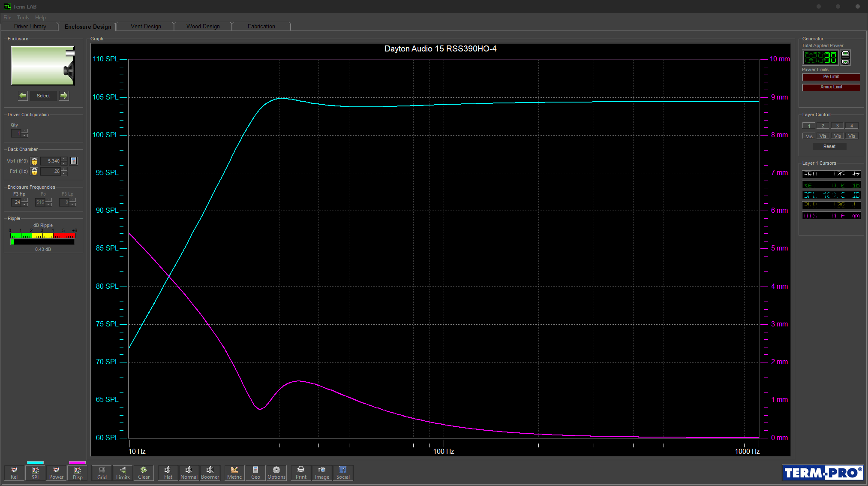Clear the graph with Clear icon
Screen dimensions: 868x486
144,473
